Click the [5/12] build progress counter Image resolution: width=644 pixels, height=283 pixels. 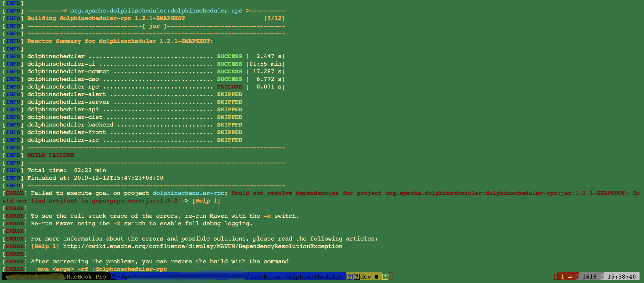(274, 18)
